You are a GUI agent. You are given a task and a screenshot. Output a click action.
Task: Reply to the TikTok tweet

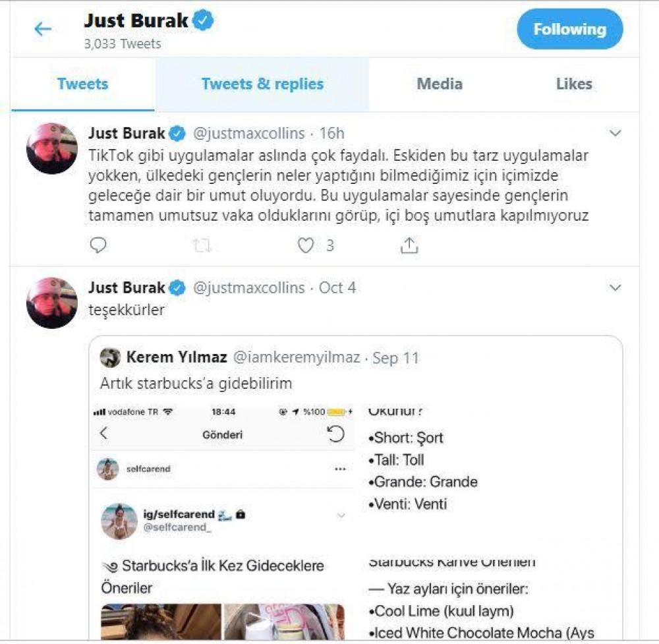(98, 245)
